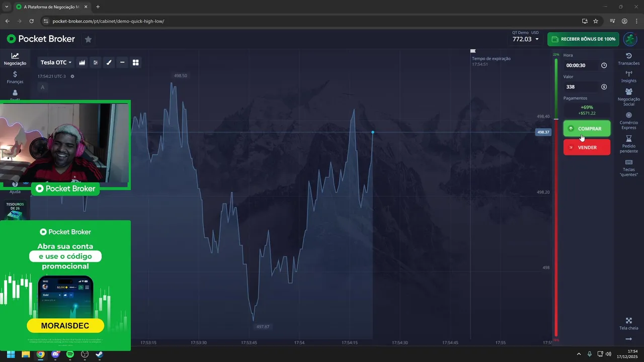Viewport: 644px width, 362px height.
Task: Open Chrome profile icon
Action: pos(624,21)
